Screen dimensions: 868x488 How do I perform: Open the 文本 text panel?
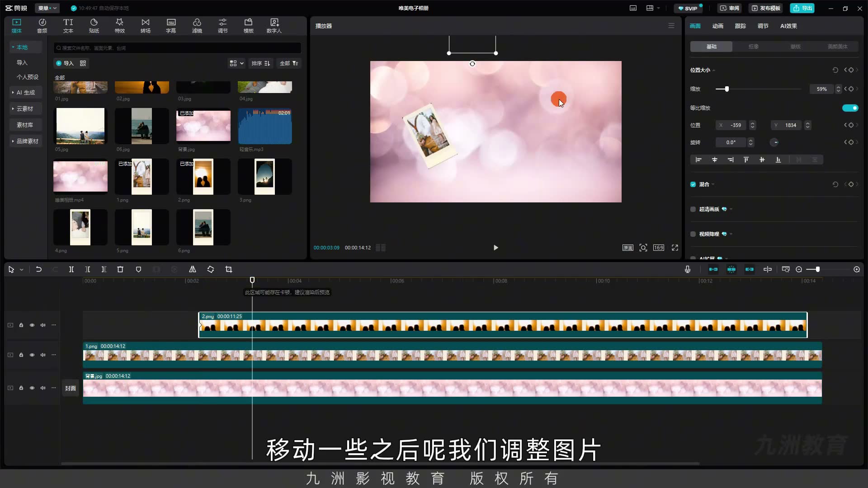click(x=68, y=26)
